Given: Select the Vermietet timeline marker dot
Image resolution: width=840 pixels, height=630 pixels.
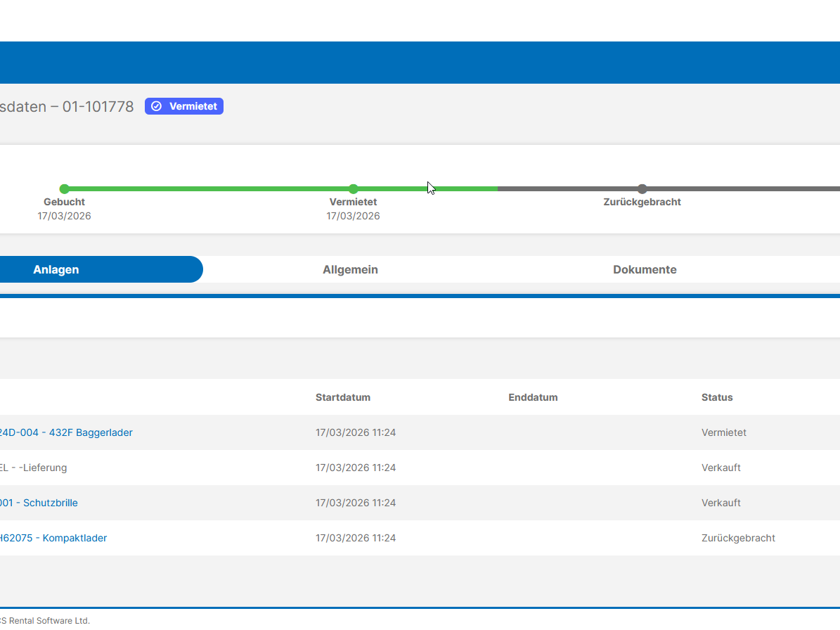Looking at the screenshot, I should coord(353,188).
